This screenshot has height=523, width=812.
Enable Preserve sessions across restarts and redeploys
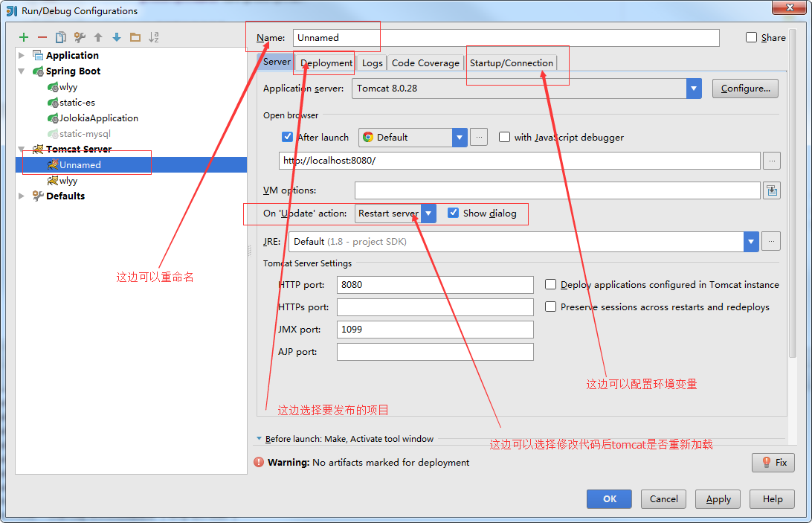(x=550, y=307)
